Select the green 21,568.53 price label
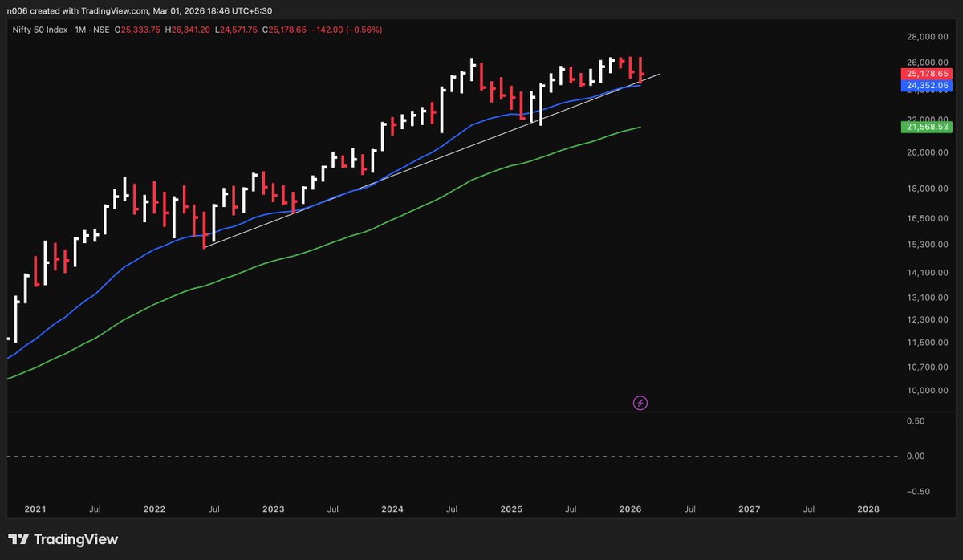The image size is (963, 560). coord(927,127)
